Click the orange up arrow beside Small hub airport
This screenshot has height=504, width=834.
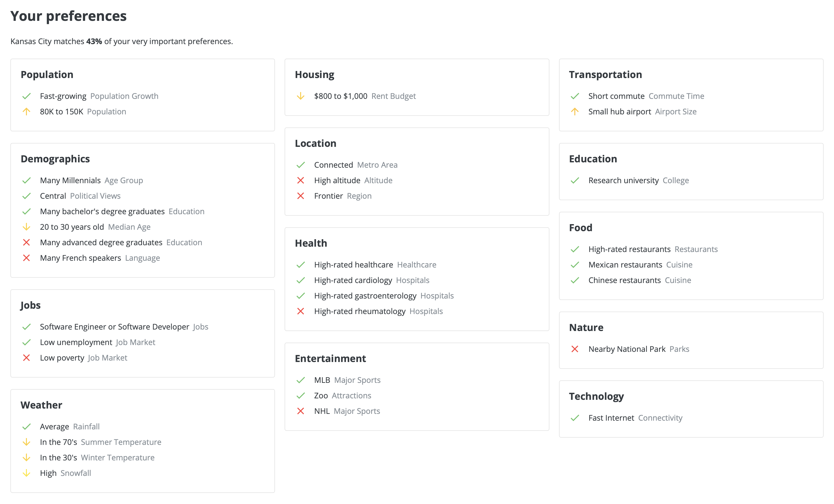pyautogui.click(x=575, y=112)
